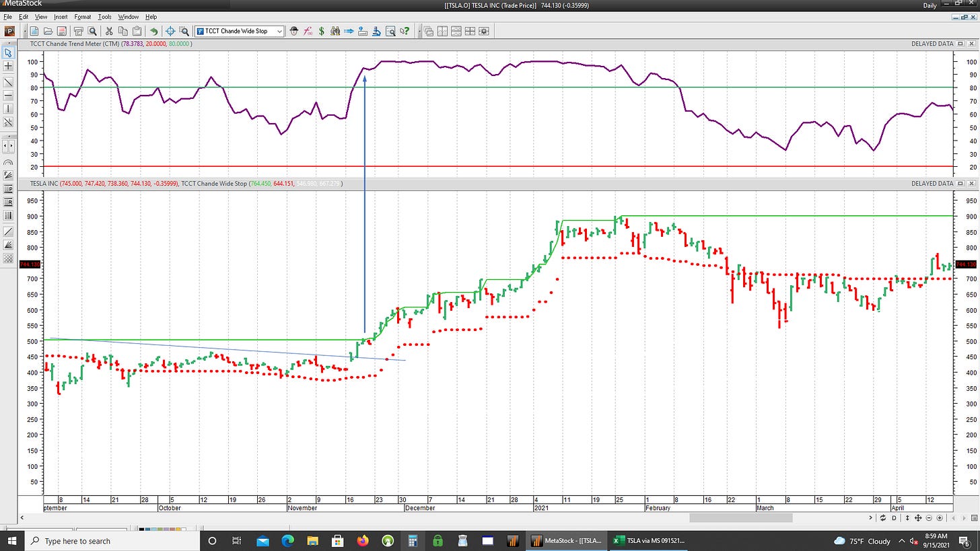The height and width of the screenshot is (551, 980).
Task: Open the Insert menu
Action: (61, 16)
